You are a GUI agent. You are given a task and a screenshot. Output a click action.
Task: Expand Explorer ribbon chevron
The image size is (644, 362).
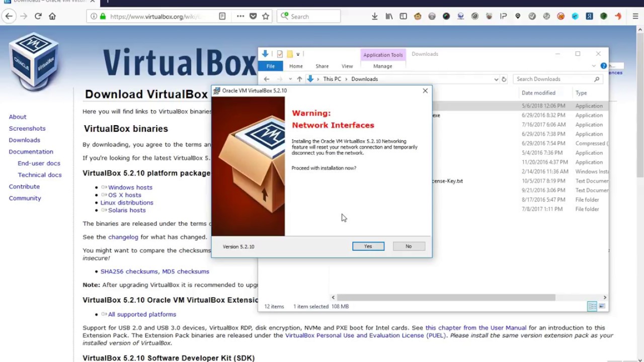click(594, 66)
